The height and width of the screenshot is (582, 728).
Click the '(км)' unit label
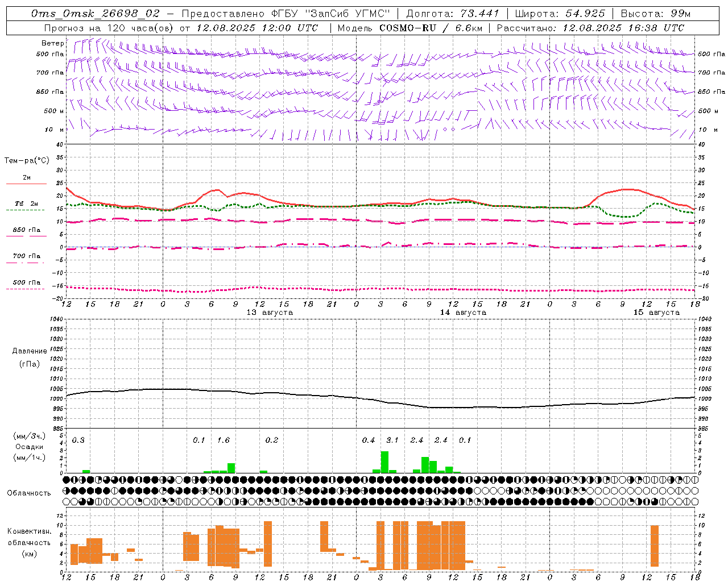click(30, 554)
